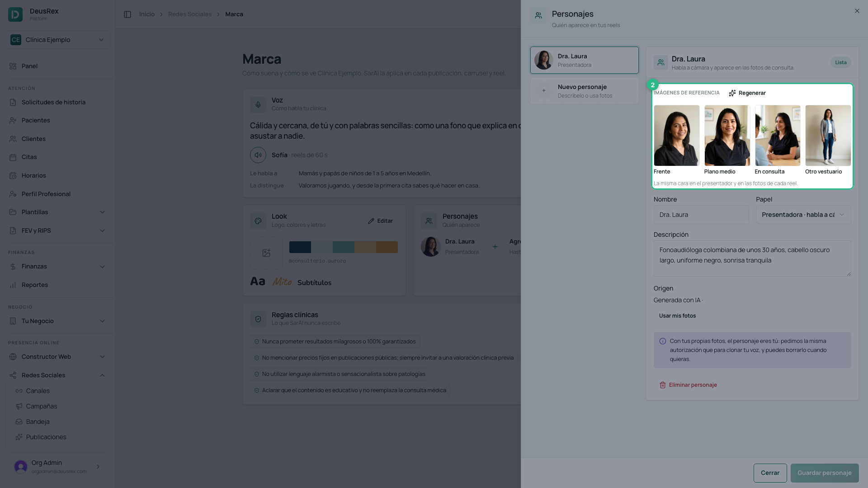Open the Clínica Ejemplo organization dropdown
Viewport: 868px width, 488px height.
coord(57,40)
